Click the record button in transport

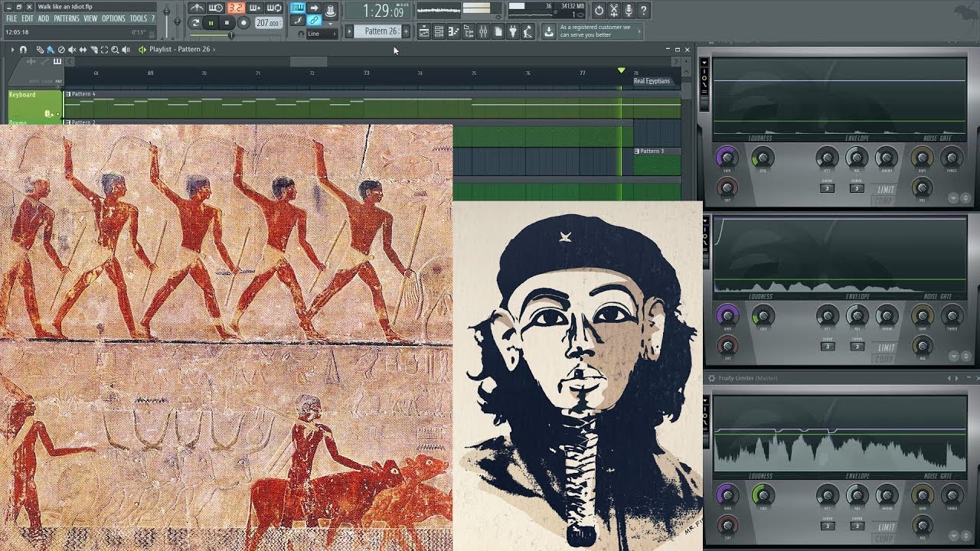tap(243, 23)
